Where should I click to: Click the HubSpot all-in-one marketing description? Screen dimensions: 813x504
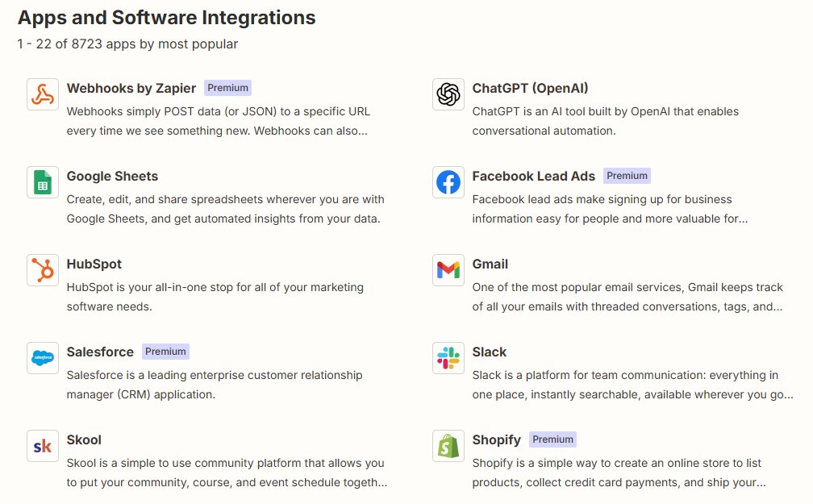point(215,297)
